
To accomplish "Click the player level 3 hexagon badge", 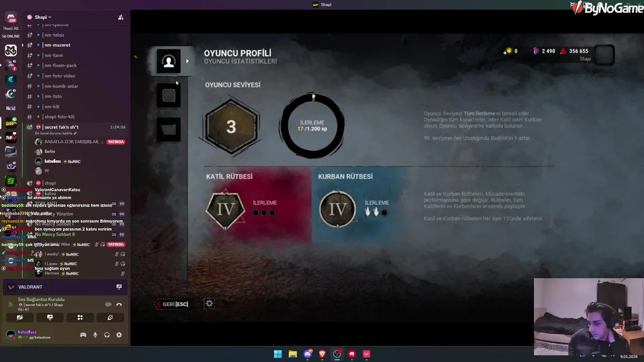I will tap(231, 127).
